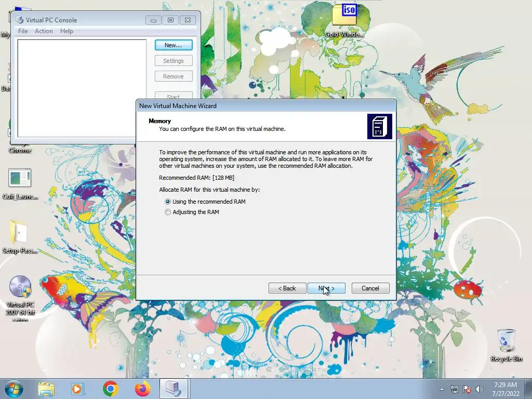Select 'Using the recommended RAM' radio button

[168, 202]
